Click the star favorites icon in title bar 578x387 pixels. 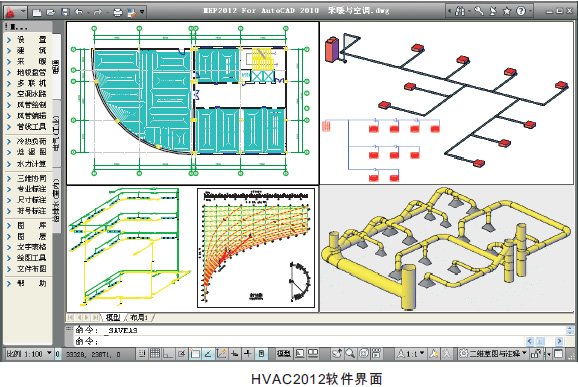[x=507, y=11]
